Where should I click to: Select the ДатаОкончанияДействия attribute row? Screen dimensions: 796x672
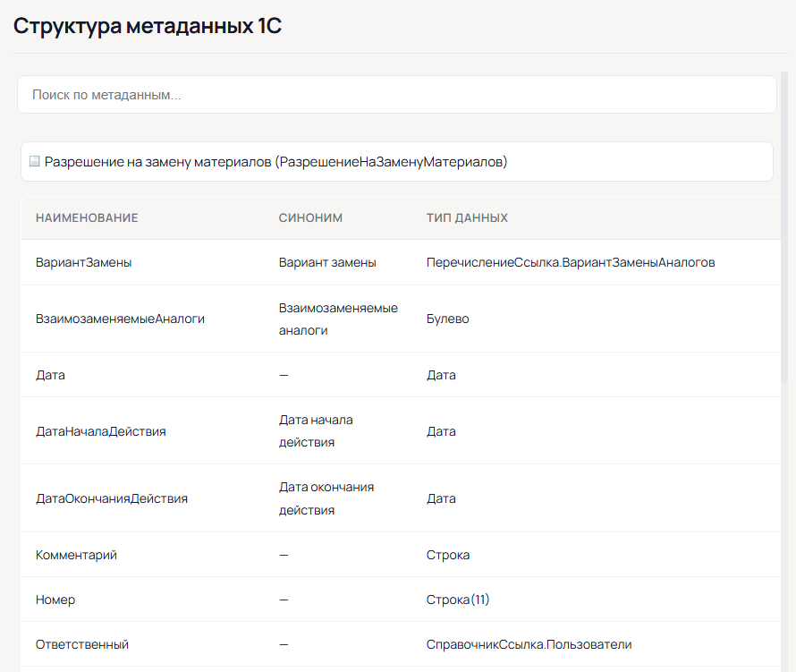click(112, 498)
